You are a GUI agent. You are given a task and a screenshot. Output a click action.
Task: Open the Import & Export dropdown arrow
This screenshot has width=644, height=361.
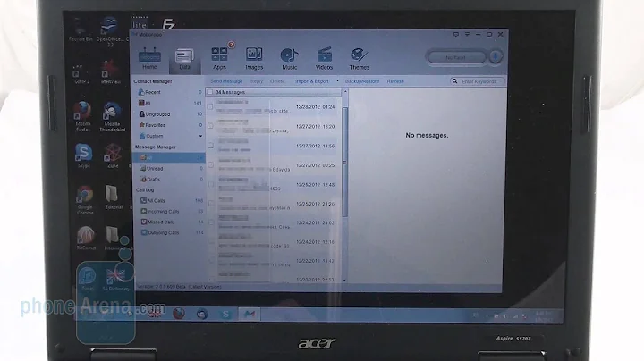click(337, 81)
